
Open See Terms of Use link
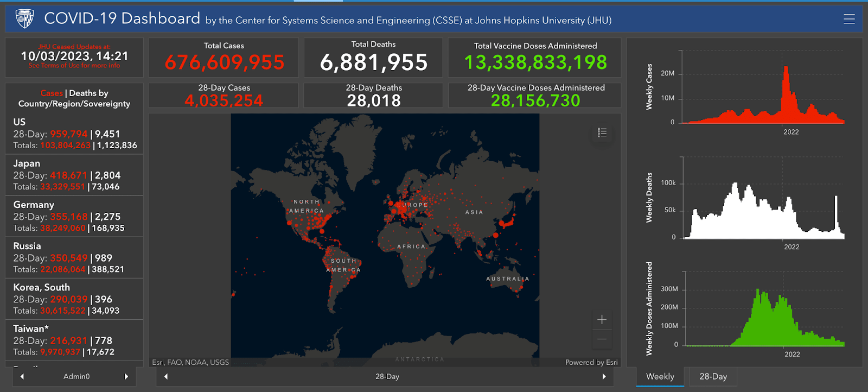point(74,65)
